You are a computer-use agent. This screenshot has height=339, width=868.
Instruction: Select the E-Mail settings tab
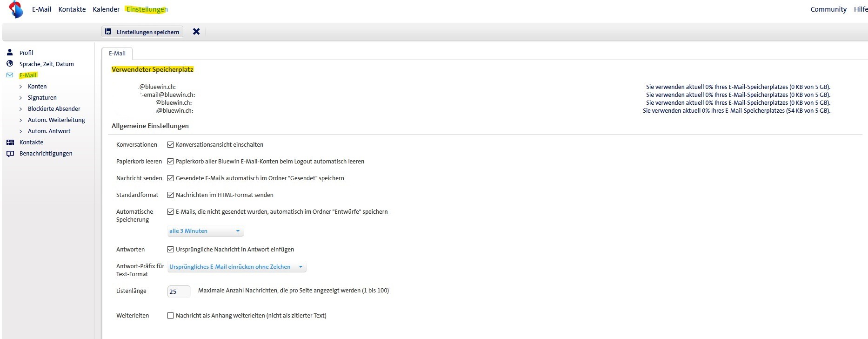(117, 54)
